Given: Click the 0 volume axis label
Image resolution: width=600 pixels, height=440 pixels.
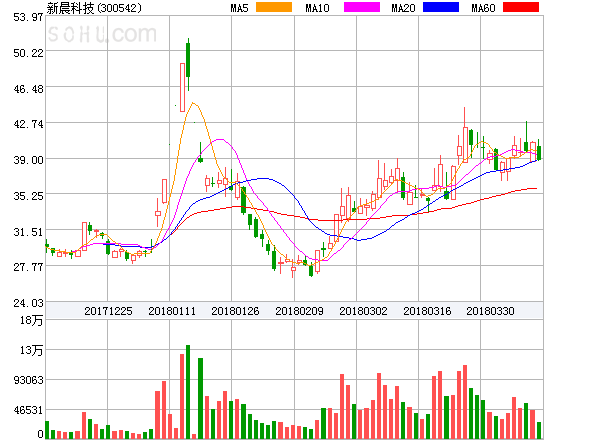Looking at the screenshot, I should click(40, 434).
